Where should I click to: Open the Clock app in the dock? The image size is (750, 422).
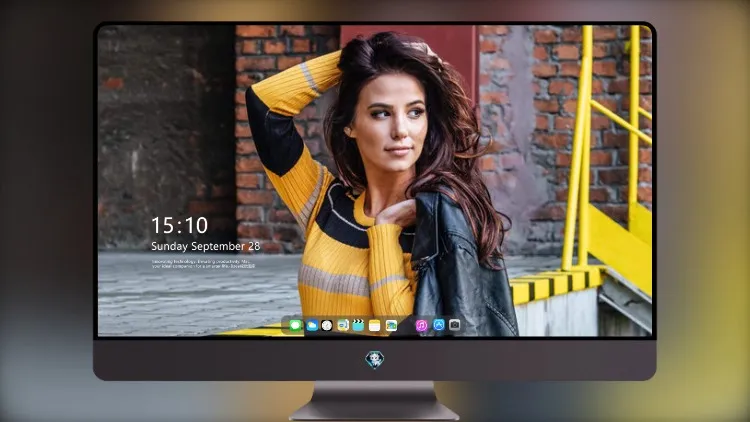pos(327,326)
